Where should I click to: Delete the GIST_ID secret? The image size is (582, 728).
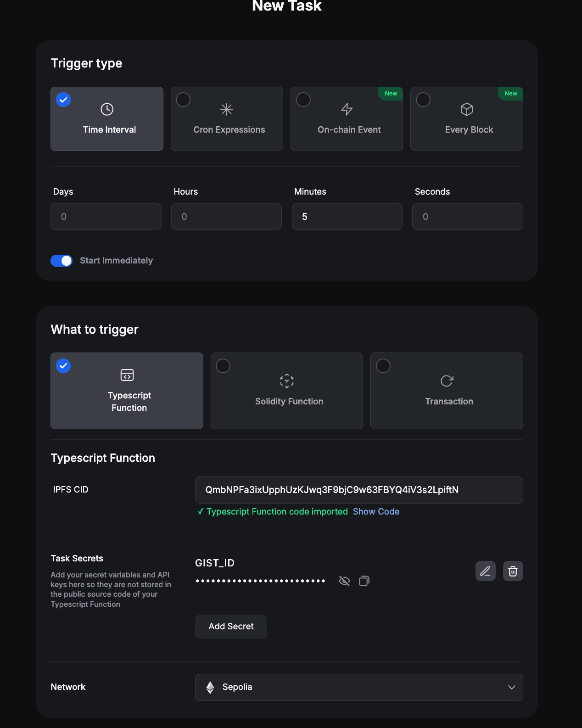pyautogui.click(x=513, y=571)
